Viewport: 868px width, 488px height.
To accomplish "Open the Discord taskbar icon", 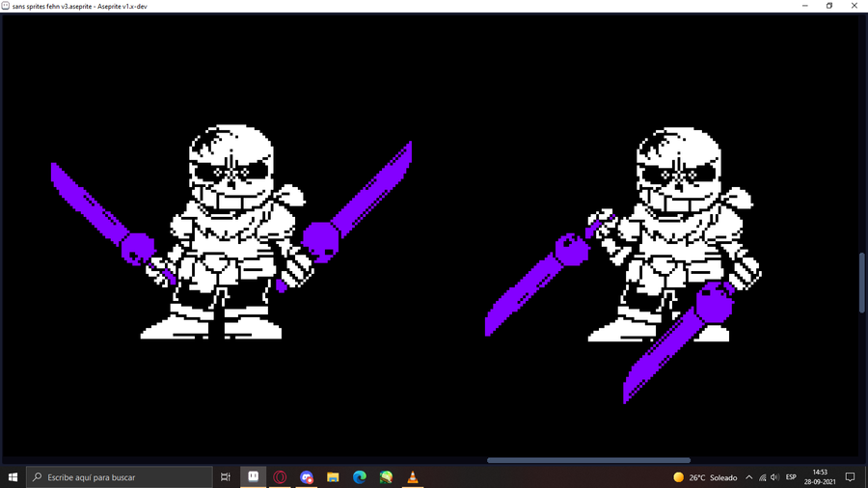I will tap(306, 477).
